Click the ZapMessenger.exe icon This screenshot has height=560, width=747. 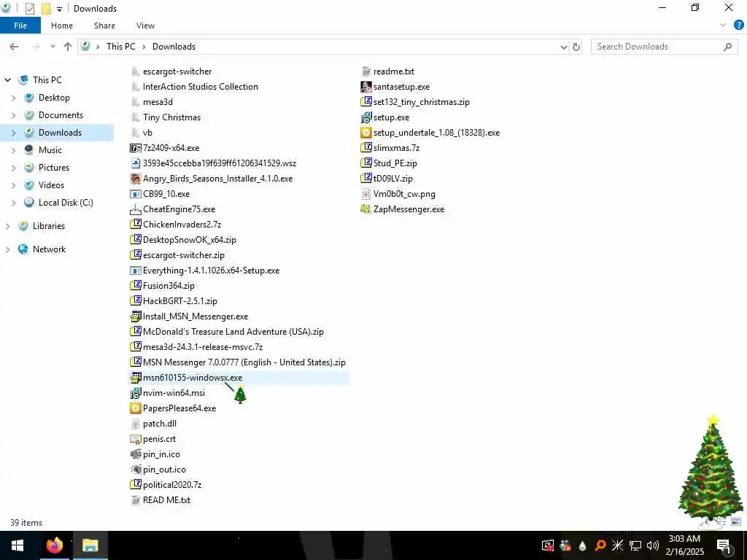point(366,209)
